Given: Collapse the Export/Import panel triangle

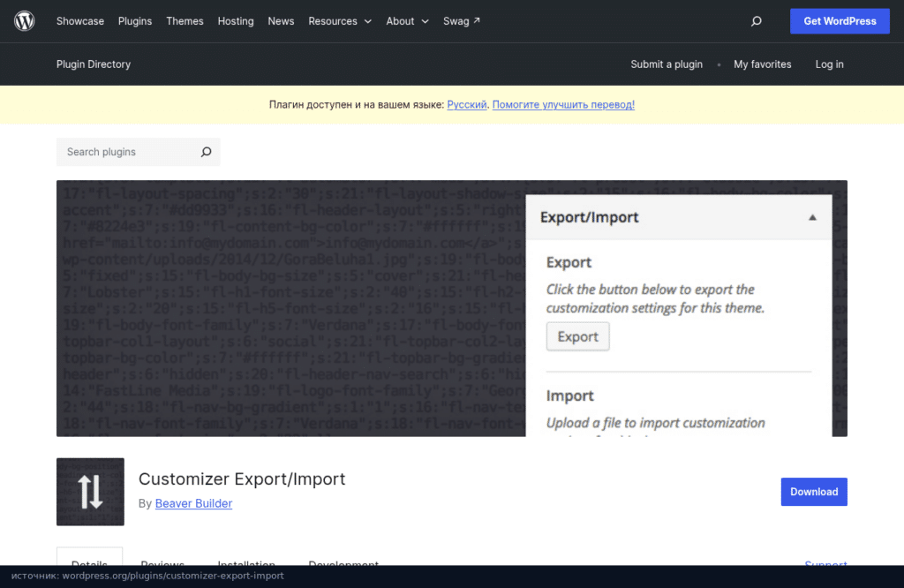Looking at the screenshot, I should (812, 217).
